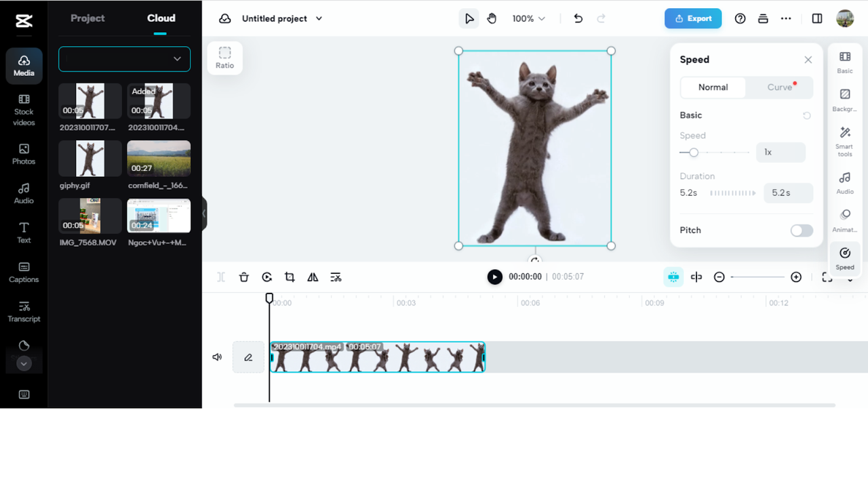Select the Curve speed tab
This screenshot has height=488, width=868.
click(x=780, y=87)
